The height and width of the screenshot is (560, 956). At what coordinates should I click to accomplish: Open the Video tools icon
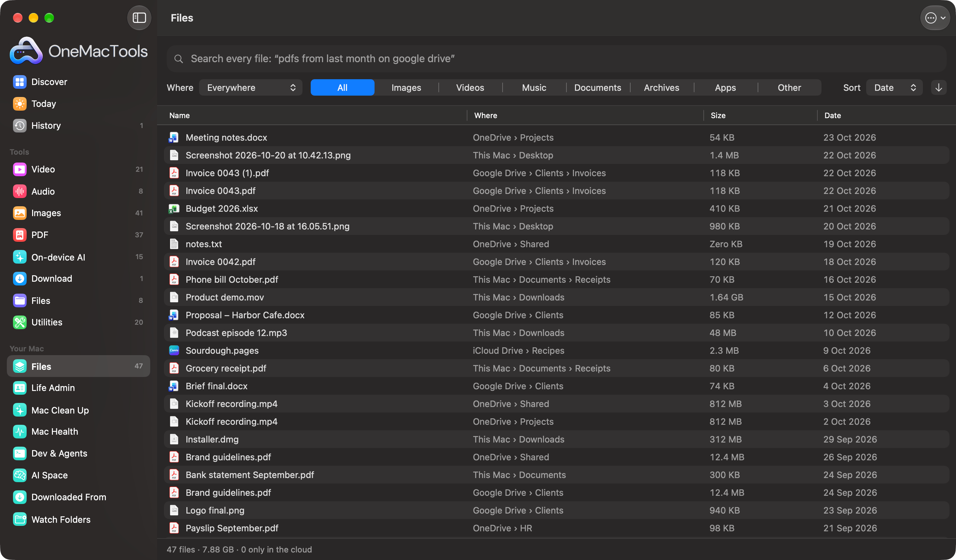[20, 169]
